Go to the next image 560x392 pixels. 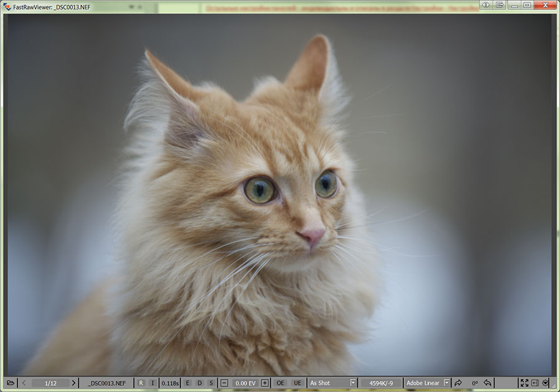pos(73,383)
